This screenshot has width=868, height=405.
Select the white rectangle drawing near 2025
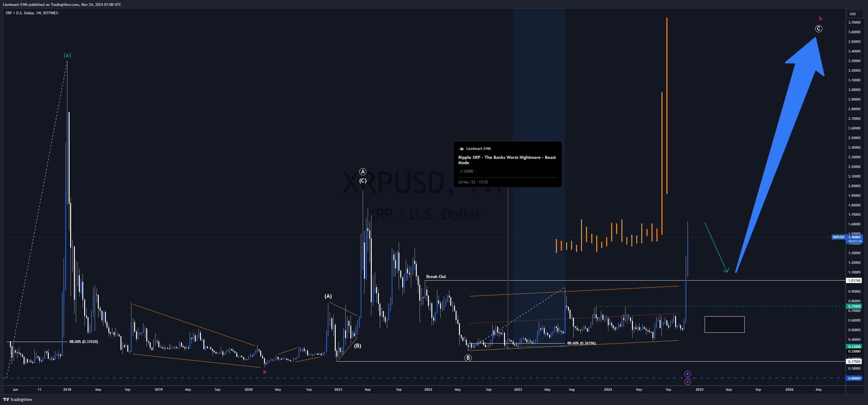pos(725,324)
